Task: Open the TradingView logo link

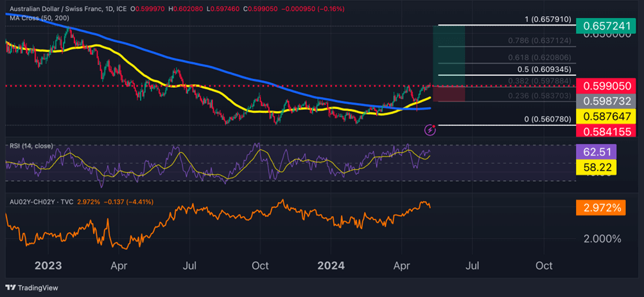Action: [31, 288]
